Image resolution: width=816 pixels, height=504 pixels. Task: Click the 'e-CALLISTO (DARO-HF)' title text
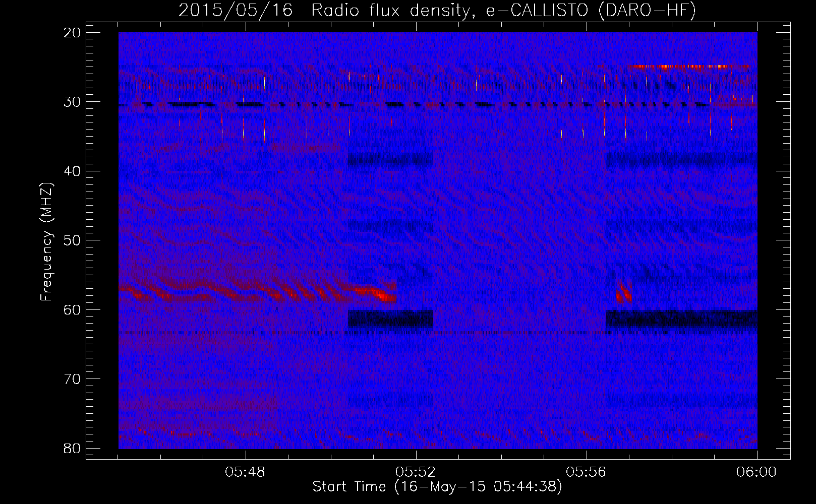[591, 11]
